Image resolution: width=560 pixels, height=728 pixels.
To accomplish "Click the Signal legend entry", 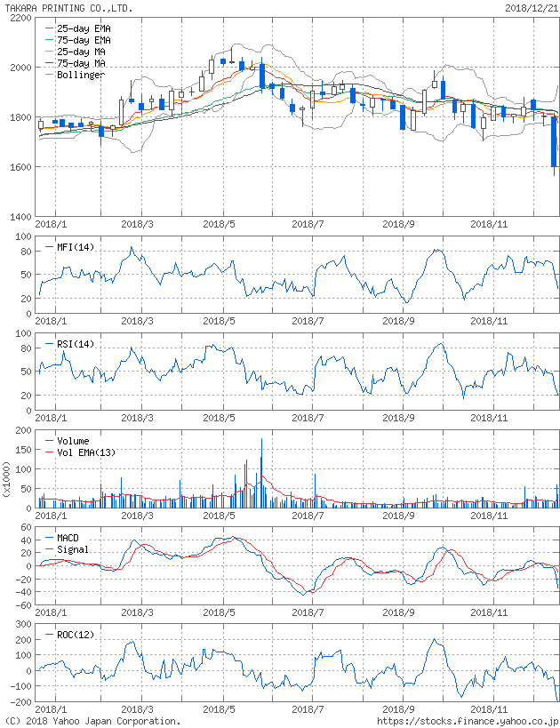I will pyautogui.click(x=73, y=549).
